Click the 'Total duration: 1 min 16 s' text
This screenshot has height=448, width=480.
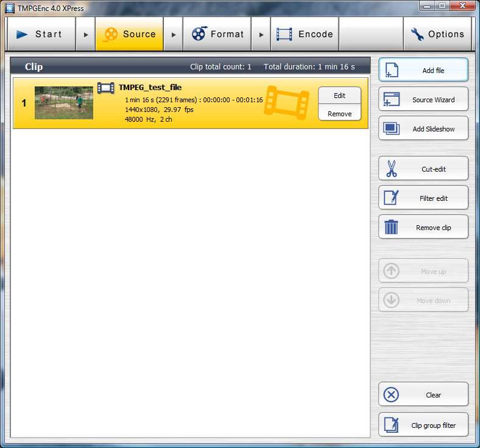(309, 67)
